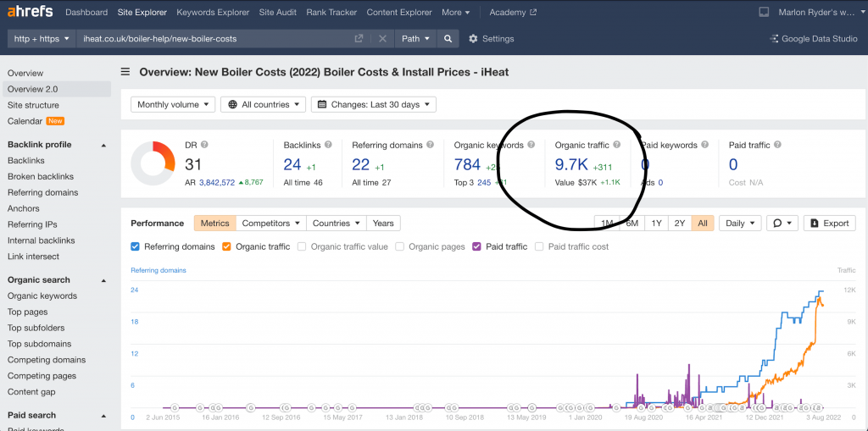Click the search magnifier button
Image resolution: width=868 pixels, height=431 pixels.
[448, 39]
